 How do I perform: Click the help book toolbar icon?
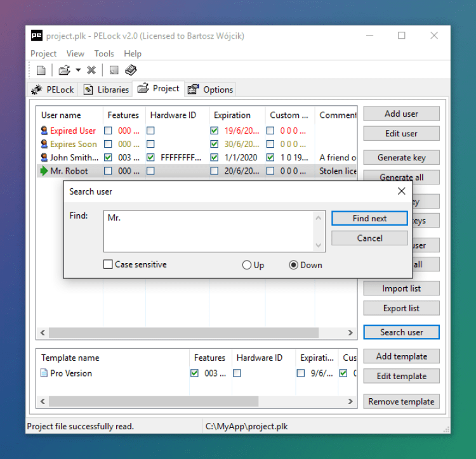pyautogui.click(x=131, y=70)
